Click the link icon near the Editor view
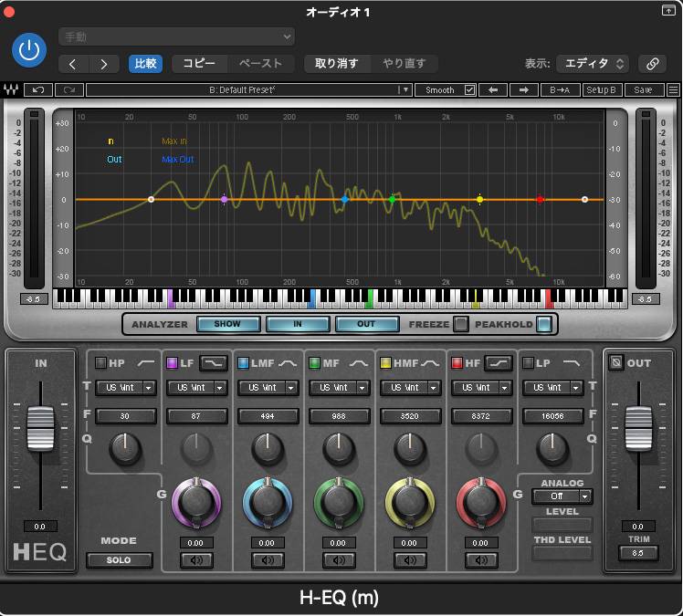683x616 pixels. coord(652,64)
